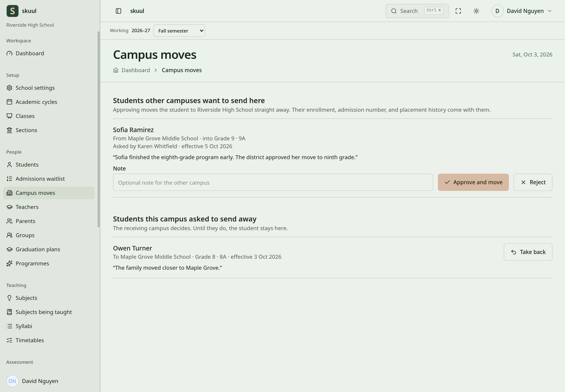
Task: Click the Campus moves breadcrumb text
Action: [182, 70]
